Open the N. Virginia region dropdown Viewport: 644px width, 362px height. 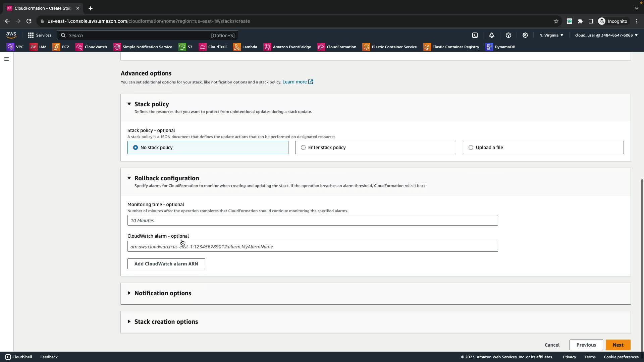[x=551, y=35]
